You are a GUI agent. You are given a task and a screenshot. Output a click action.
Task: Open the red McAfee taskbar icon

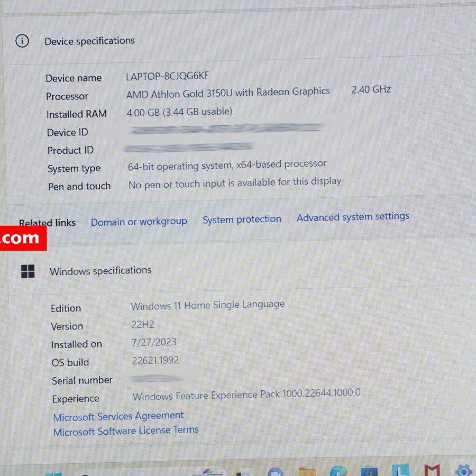pos(432,470)
